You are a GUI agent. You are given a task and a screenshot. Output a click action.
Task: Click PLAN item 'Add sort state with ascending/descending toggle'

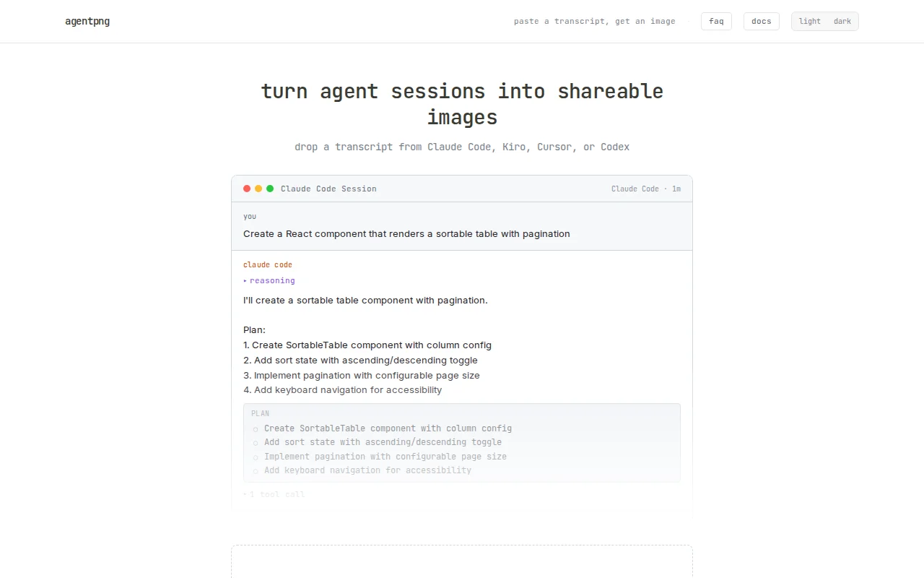[383, 441]
